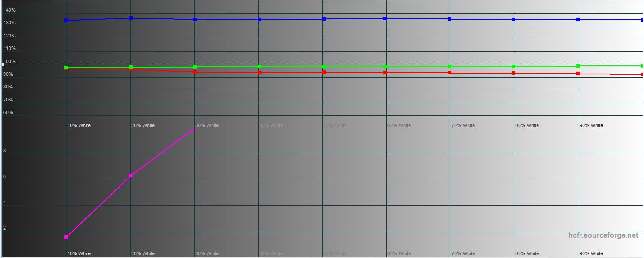Click the green marker at 80% White
The height and width of the screenshot is (258, 644).
(x=514, y=66)
